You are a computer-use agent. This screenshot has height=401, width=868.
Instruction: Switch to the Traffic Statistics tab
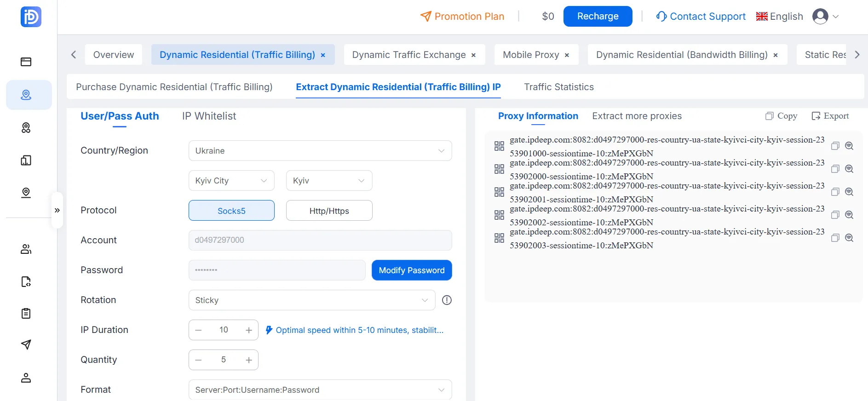pos(559,87)
